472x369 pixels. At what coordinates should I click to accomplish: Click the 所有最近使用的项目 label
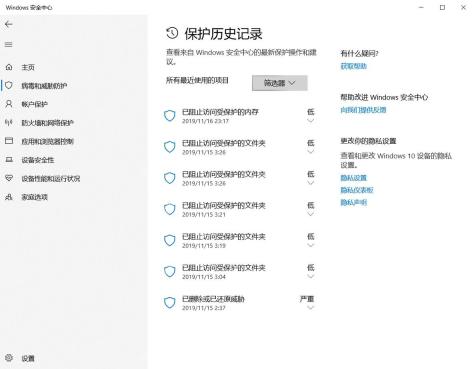pyautogui.click(x=197, y=80)
